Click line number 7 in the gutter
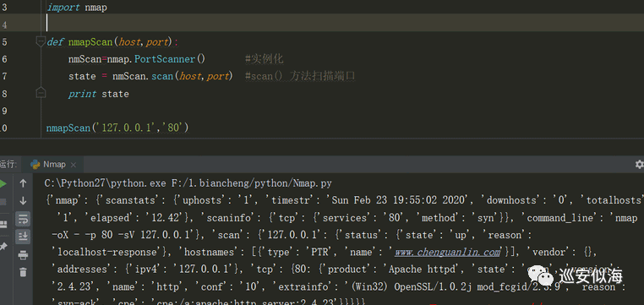This screenshot has height=305, width=644. tap(4, 76)
